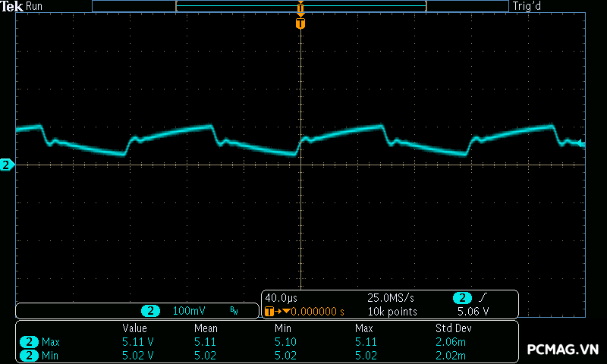
Task: Open the 100mV vertical scale setting
Action: pyautogui.click(x=188, y=311)
